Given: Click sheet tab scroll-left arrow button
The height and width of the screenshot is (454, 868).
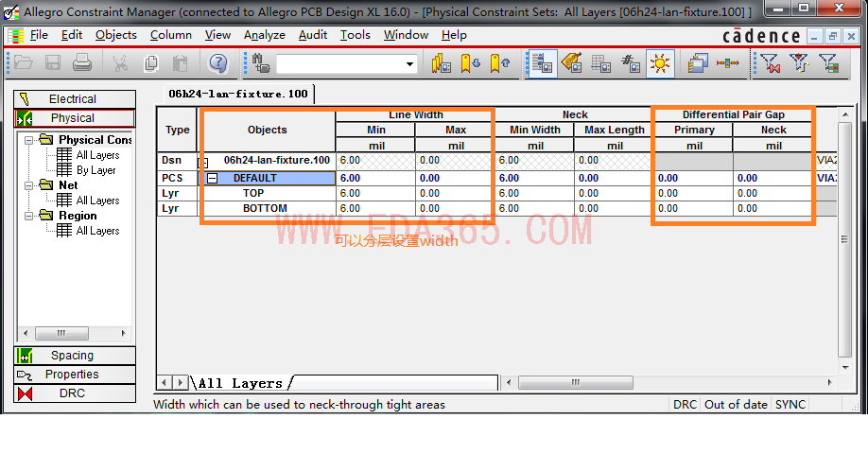Looking at the screenshot, I should [164, 382].
